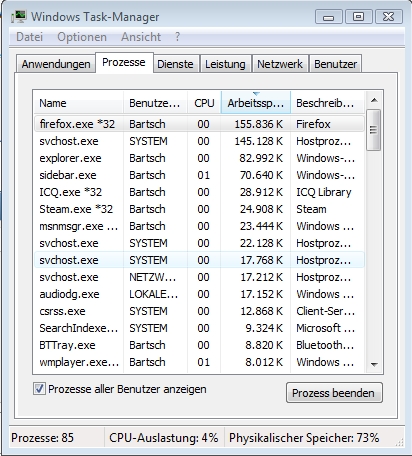Open the ? help menu
The width and height of the screenshot is (412, 456).
coord(178,37)
